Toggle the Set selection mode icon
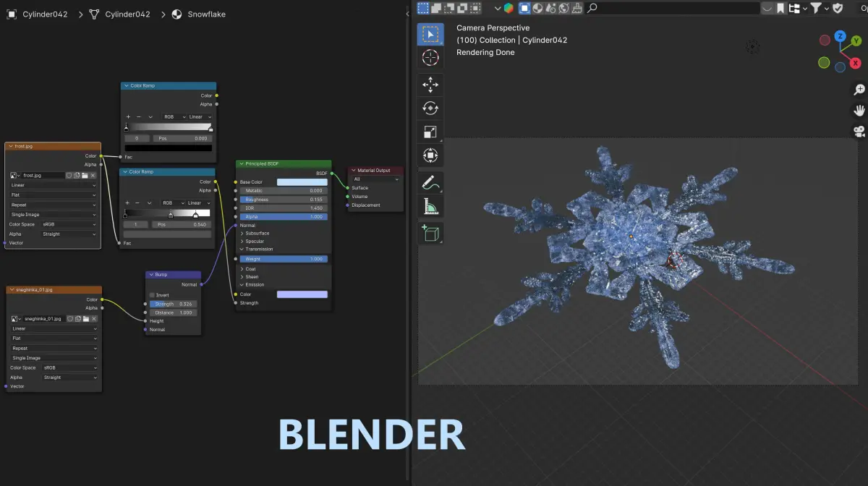The width and height of the screenshot is (868, 486). pos(424,8)
